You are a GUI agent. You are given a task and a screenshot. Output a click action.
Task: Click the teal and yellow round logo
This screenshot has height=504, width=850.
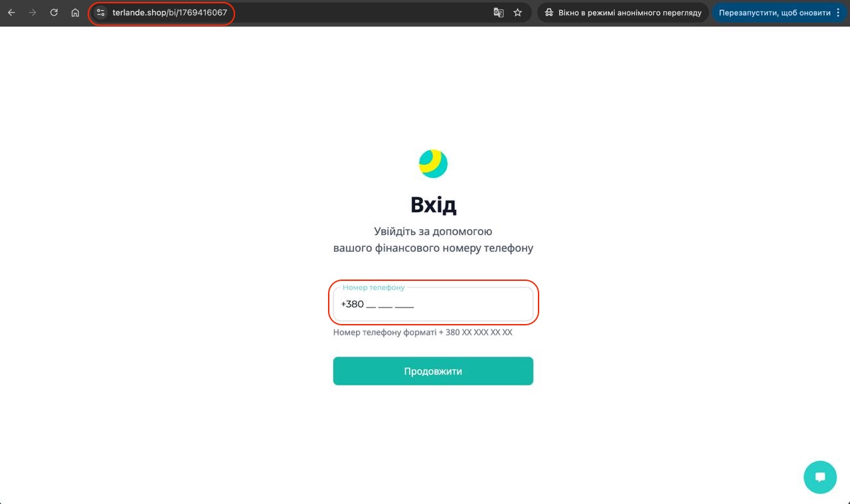click(x=433, y=163)
